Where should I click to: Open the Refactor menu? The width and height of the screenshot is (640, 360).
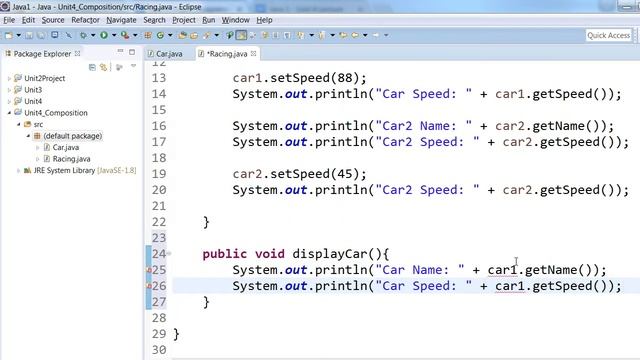[x=85, y=20]
